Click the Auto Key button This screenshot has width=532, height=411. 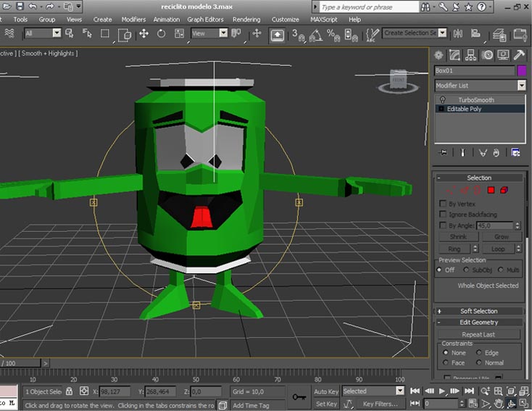326,391
